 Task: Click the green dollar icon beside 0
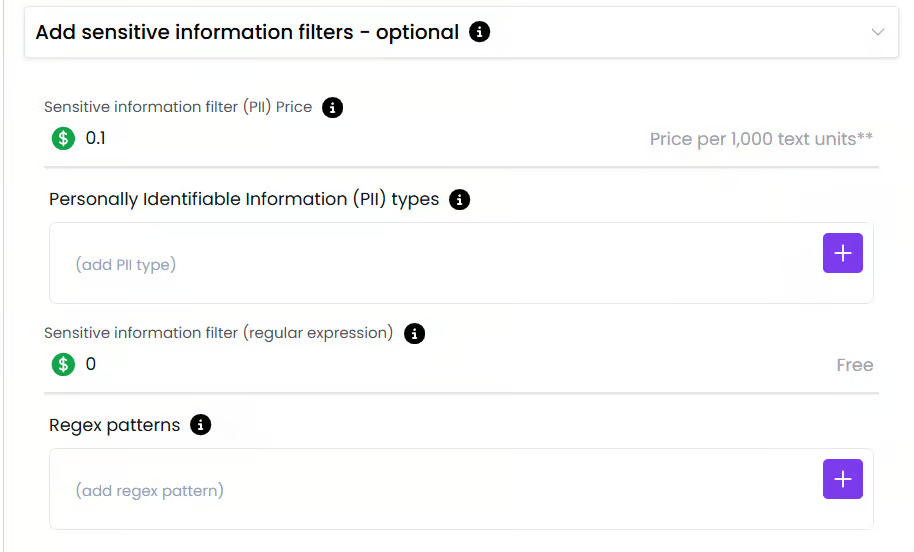coord(63,364)
